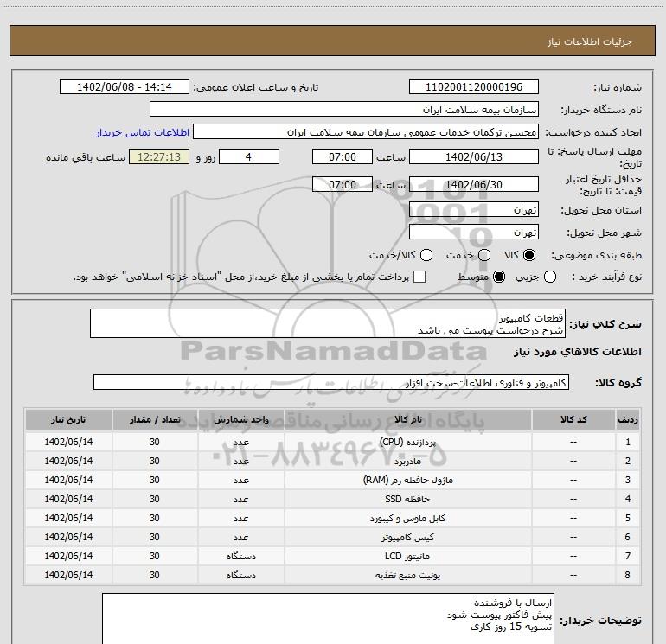Click row number 8 in the table

pyautogui.click(x=628, y=575)
